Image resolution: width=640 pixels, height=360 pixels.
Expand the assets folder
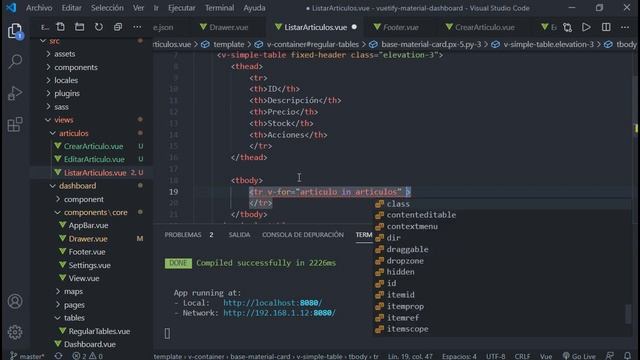click(x=64, y=54)
